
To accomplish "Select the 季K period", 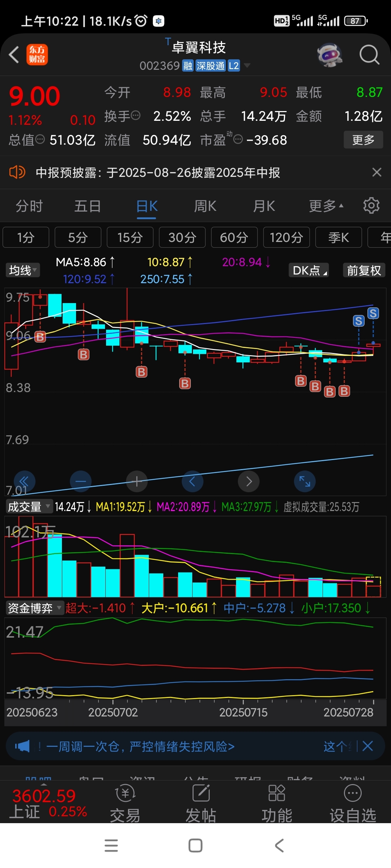I will (339, 237).
